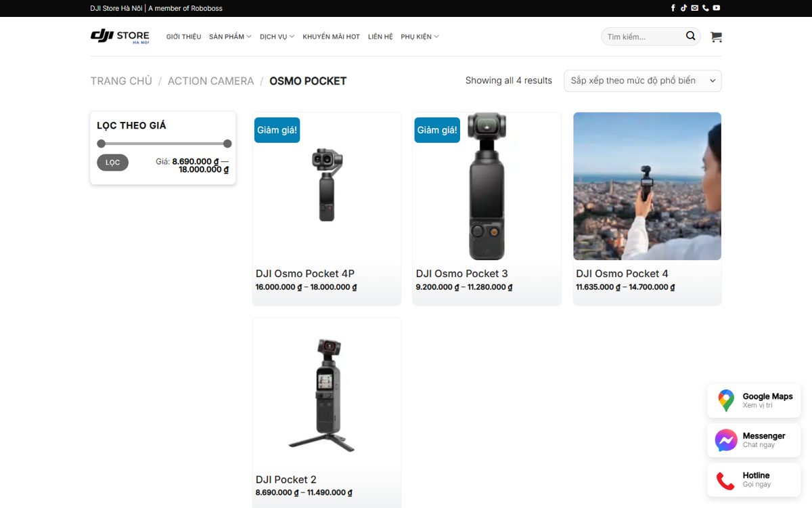The width and height of the screenshot is (812, 508).
Task: Open the SẢN PHẨM menu item
Action: [227, 37]
